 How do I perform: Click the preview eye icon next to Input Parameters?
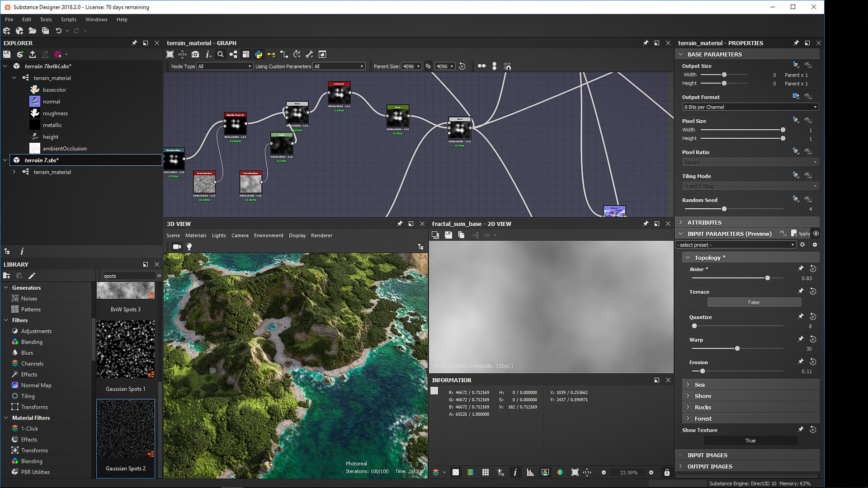[x=816, y=234]
